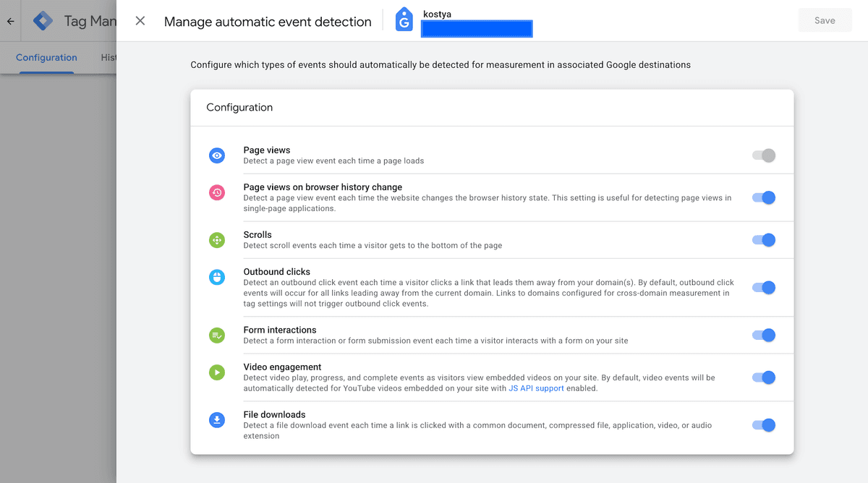The image size is (868, 483).
Task: Click the 'Tag Man' title behind panel
Action: point(90,21)
